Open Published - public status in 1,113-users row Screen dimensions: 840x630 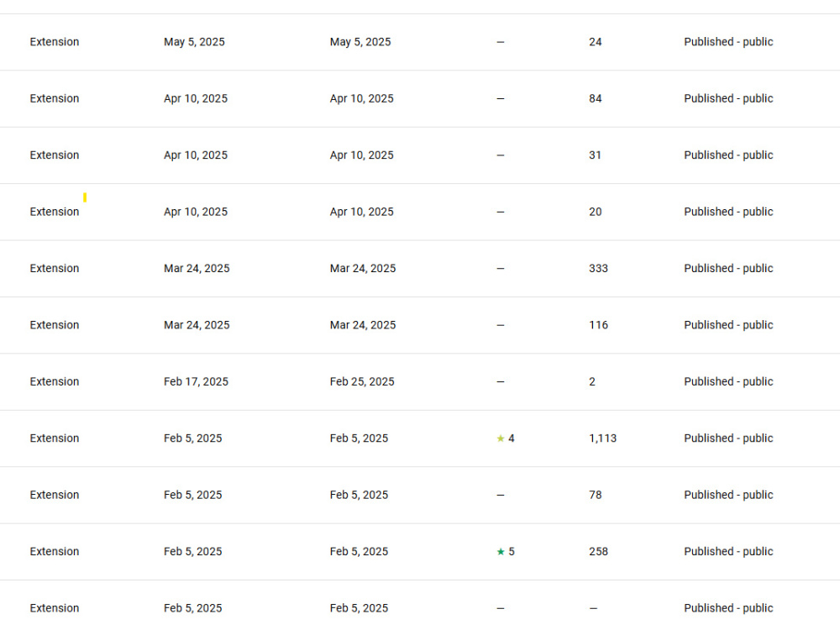(728, 438)
